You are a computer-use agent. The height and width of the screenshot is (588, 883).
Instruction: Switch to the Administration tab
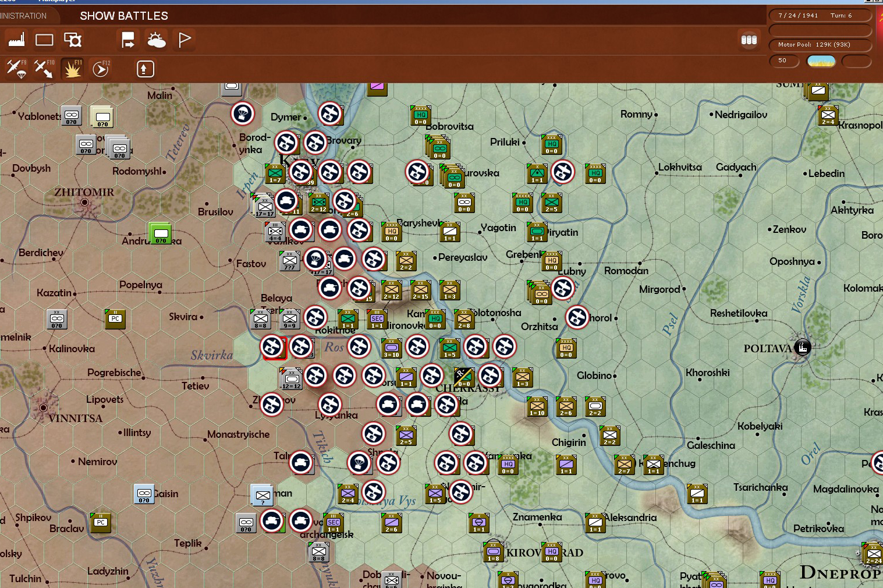click(x=23, y=16)
